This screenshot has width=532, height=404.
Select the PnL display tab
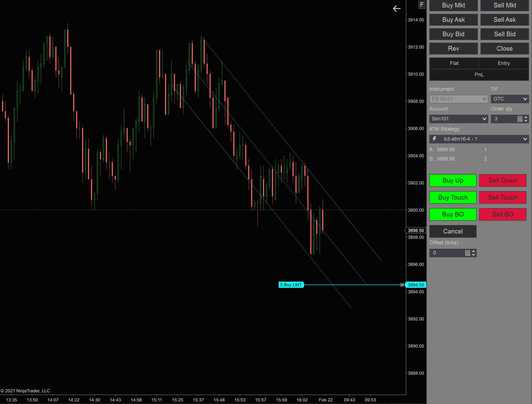click(479, 75)
